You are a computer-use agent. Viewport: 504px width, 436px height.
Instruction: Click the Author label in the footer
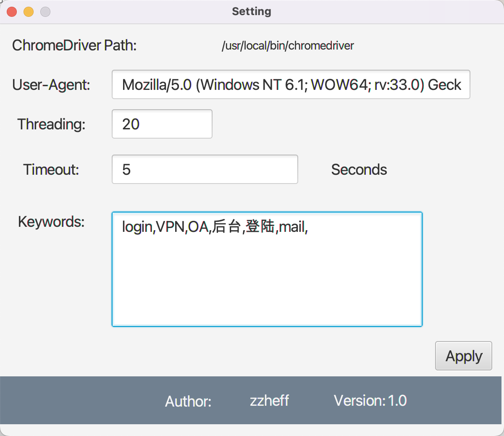188,401
